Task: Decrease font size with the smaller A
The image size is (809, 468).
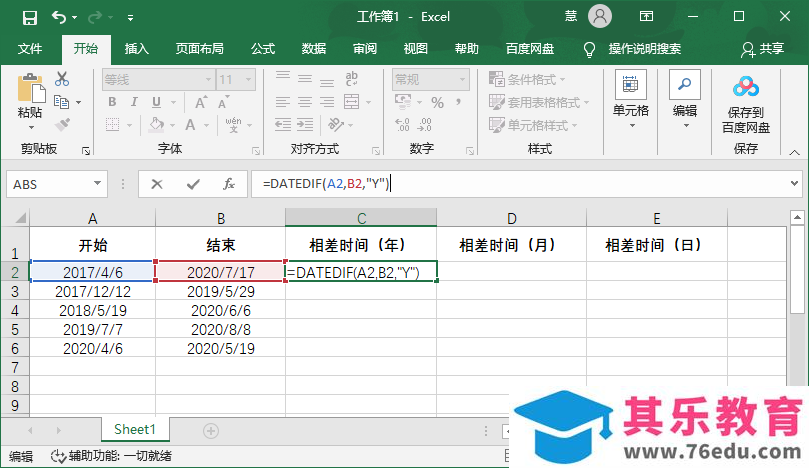Action: (x=223, y=102)
